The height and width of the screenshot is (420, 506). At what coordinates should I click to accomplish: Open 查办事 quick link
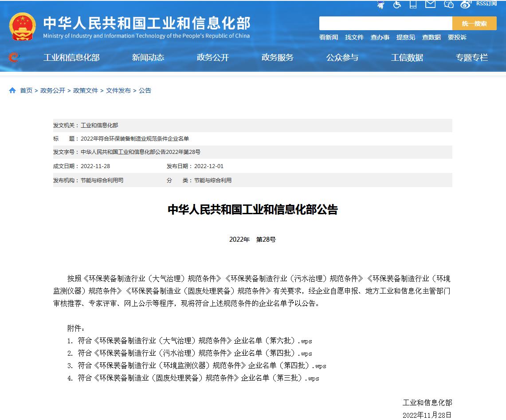coord(380,37)
